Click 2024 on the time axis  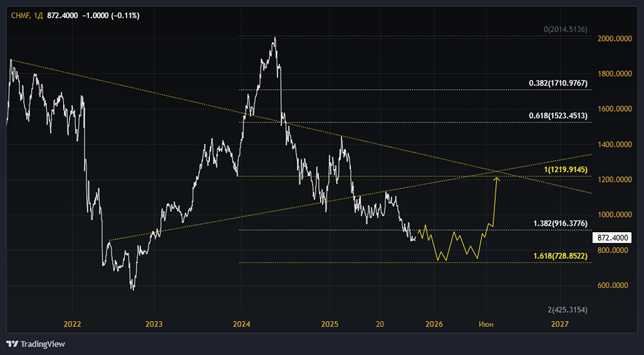pos(241,324)
